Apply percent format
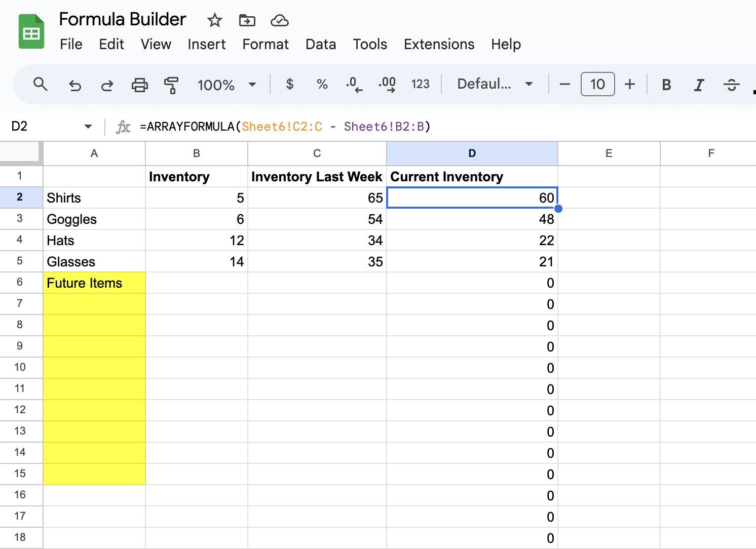The width and height of the screenshot is (756, 549). click(322, 85)
